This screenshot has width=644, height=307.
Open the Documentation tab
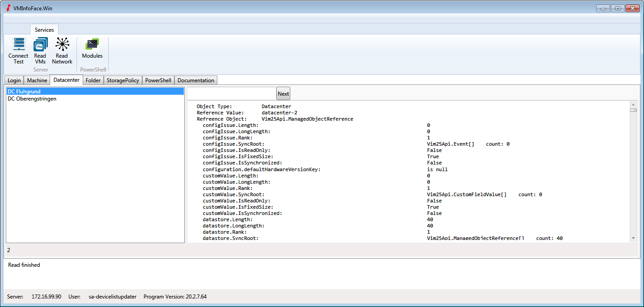point(196,80)
